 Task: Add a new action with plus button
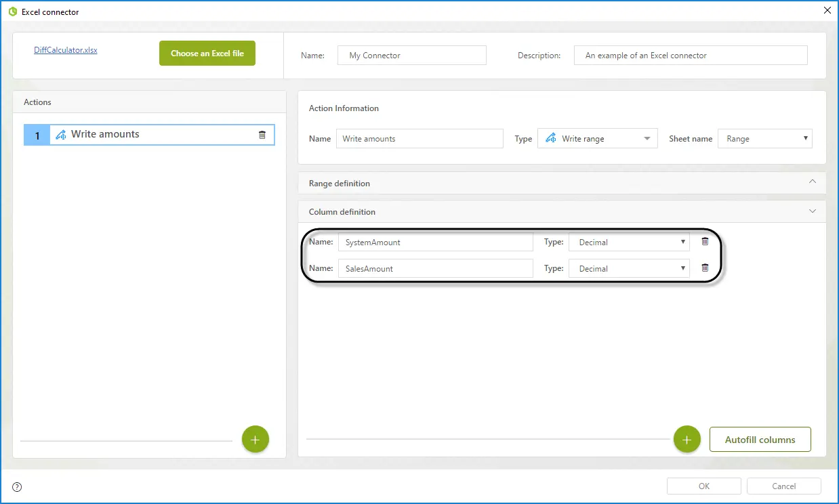[x=255, y=440]
